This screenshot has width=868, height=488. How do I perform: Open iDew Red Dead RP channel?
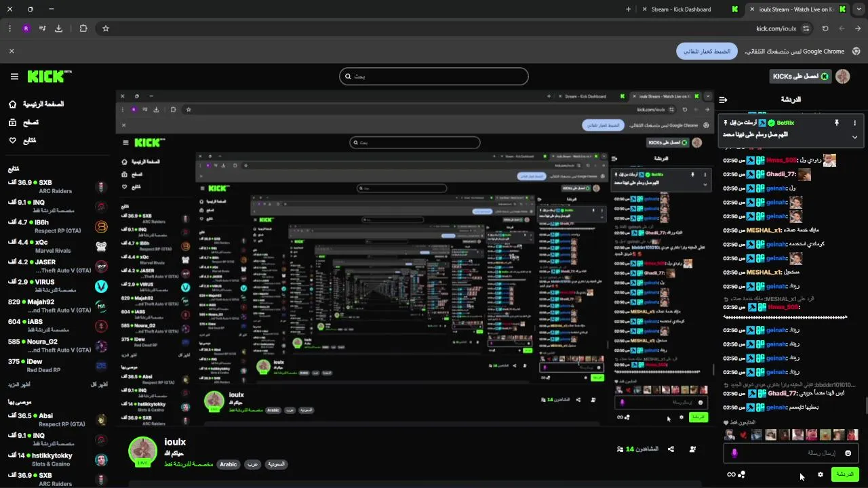57,365
